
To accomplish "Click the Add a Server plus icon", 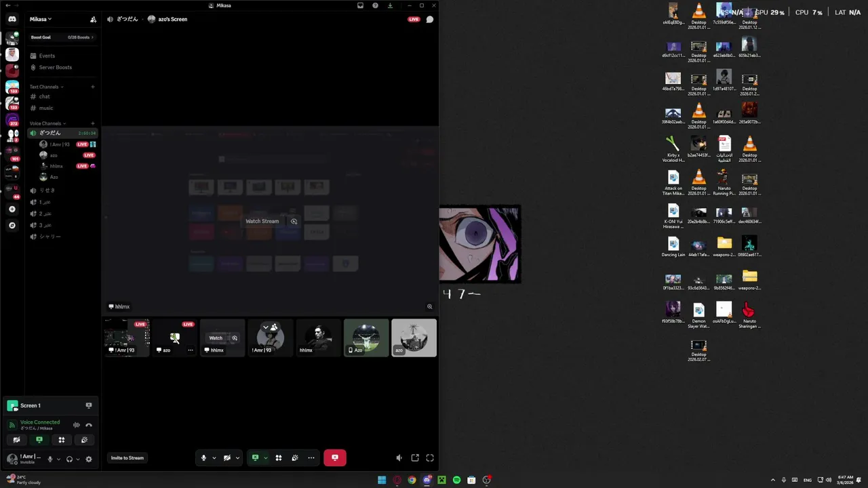I will pos(12,209).
